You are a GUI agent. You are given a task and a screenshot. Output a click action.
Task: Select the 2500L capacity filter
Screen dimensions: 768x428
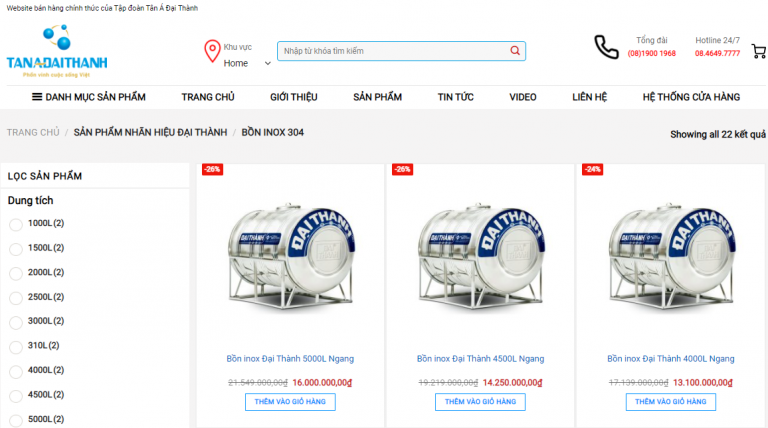tap(16, 298)
